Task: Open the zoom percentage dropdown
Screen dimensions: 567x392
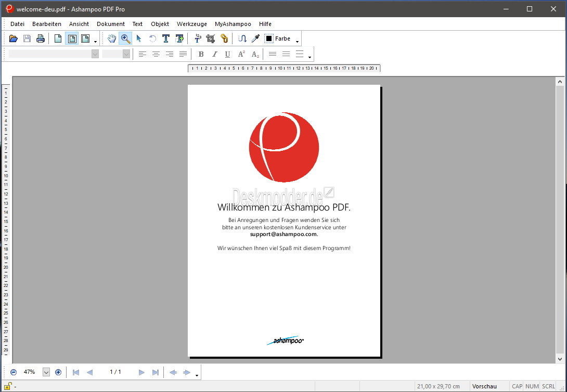Action: [x=46, y=372]
